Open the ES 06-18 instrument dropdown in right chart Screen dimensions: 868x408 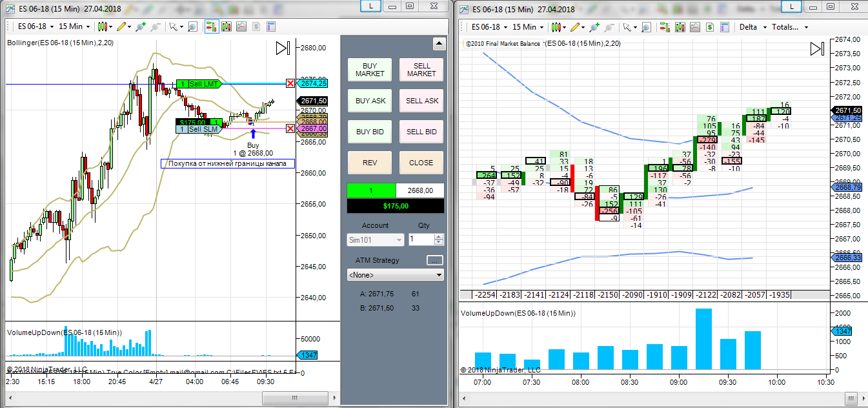tap(489, 26)
